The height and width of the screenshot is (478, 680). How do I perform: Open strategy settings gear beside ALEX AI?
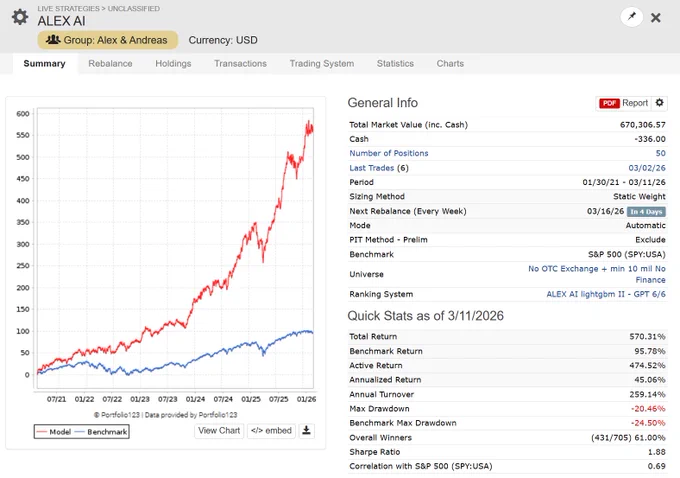[20, 17]
